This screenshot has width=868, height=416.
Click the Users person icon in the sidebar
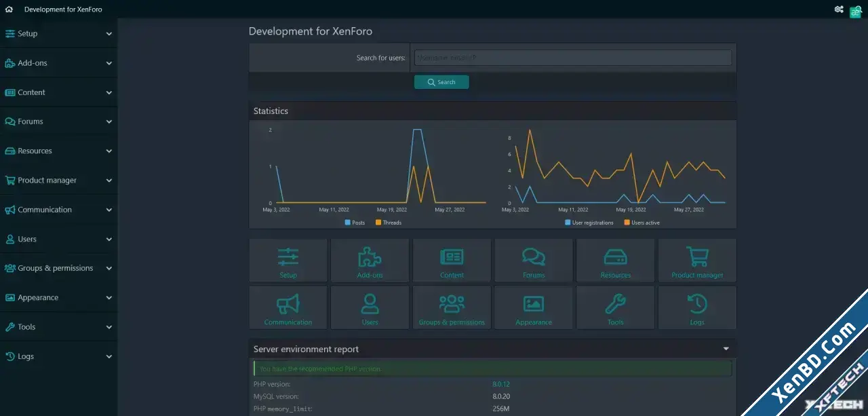click(x=10, y=239)
